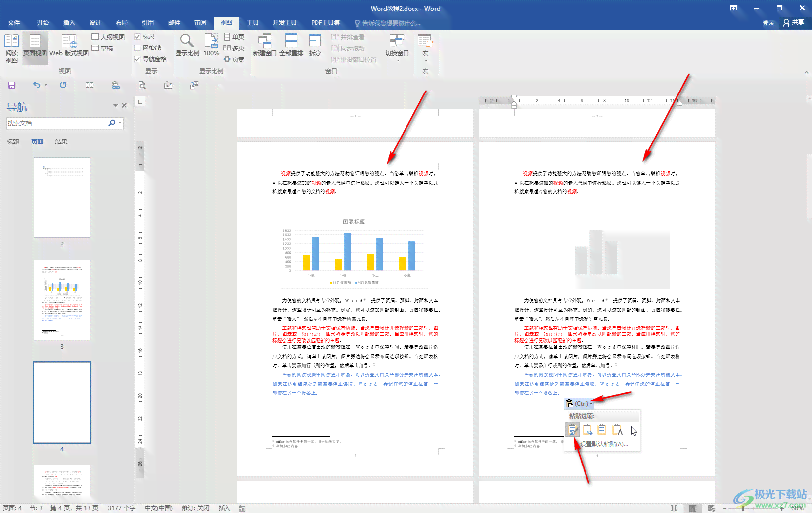Open the Design tab
Viewport: 812px width, 513px height.
tap(95, 23)
